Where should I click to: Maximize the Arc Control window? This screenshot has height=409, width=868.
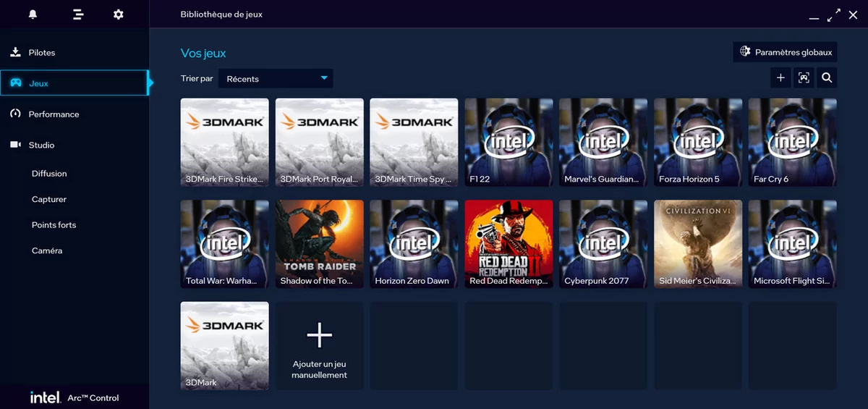(834, 14)
